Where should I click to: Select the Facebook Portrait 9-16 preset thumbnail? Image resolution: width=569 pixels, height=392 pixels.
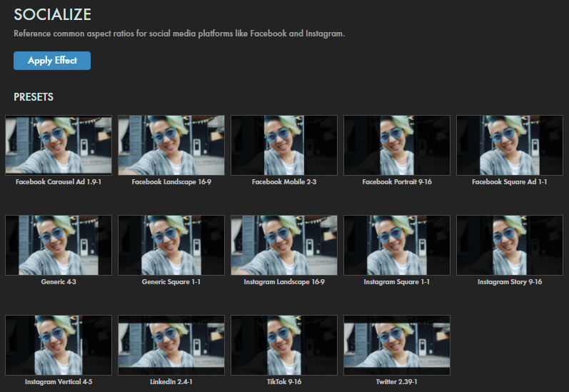397,145
